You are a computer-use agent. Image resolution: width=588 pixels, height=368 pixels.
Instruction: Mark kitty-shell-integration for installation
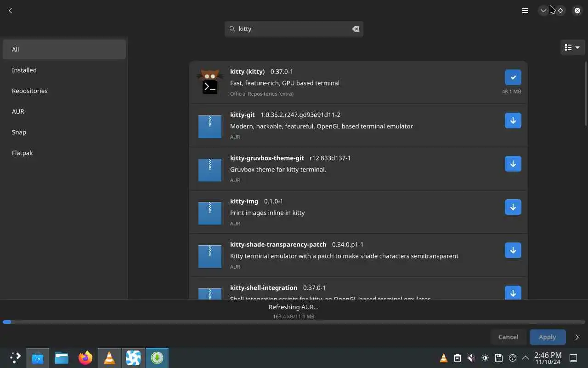coord(513,293)
